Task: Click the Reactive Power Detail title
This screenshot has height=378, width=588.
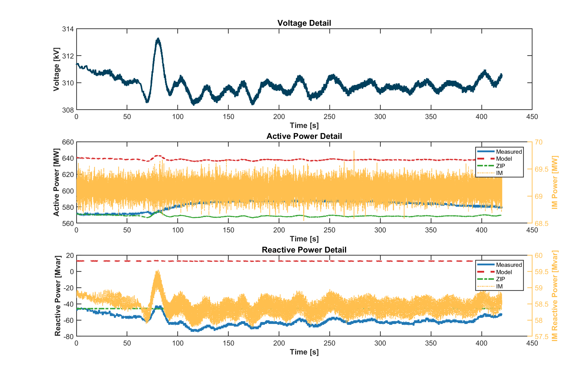Action: (x=304, y=250)
